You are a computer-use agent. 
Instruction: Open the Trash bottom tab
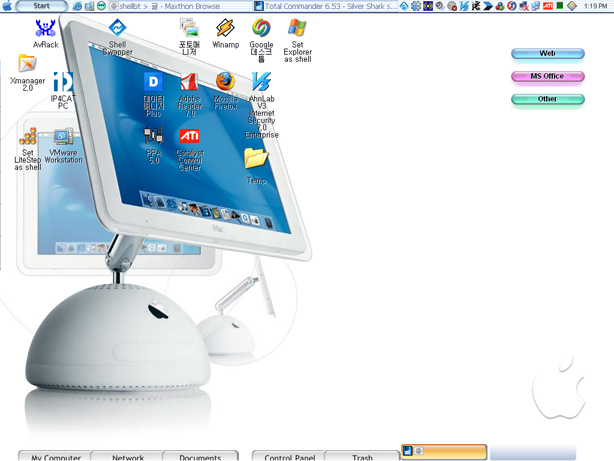362,456
